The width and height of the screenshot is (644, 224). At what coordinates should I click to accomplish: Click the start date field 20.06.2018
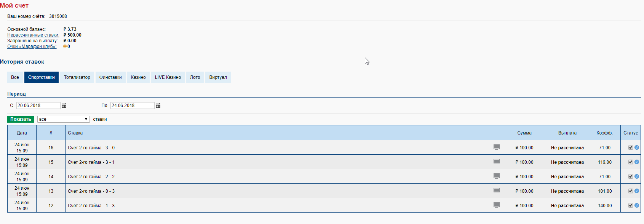[38, 106]
